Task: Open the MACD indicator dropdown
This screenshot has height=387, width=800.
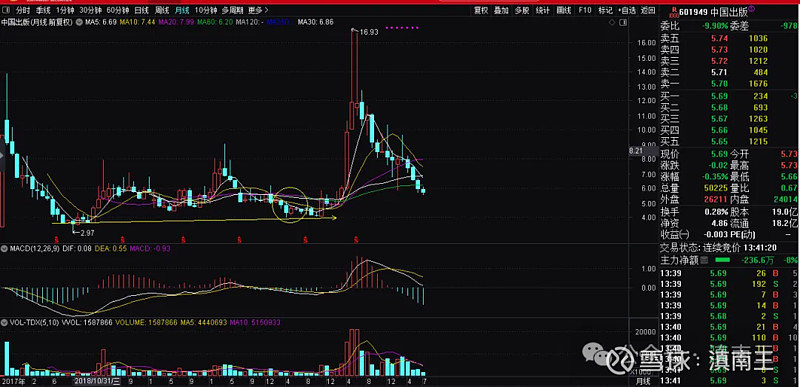Action: pyautogui.click(x=4, y=249)
